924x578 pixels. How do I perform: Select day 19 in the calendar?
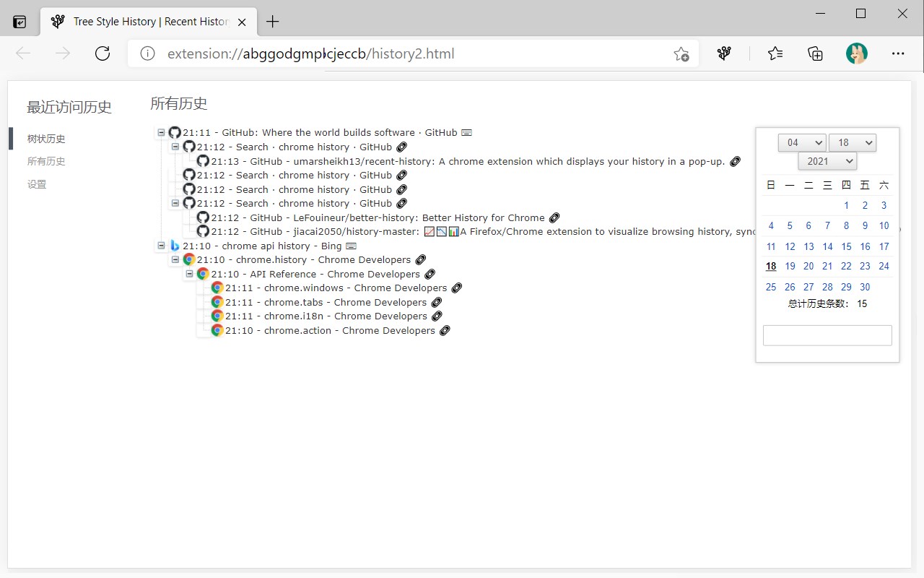[x=790, y=266]
